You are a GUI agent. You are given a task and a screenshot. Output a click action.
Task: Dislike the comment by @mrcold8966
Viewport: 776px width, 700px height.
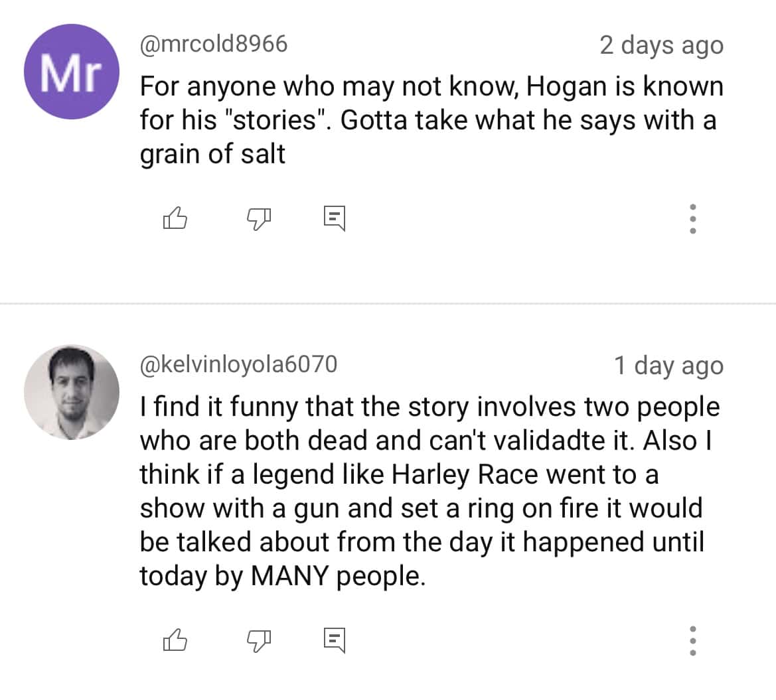click(259, 218)
